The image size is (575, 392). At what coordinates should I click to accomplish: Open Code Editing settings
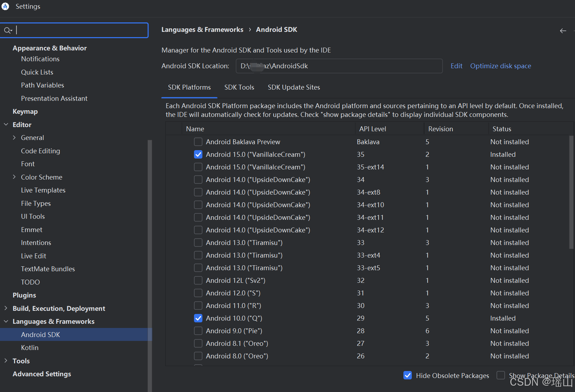41,151
